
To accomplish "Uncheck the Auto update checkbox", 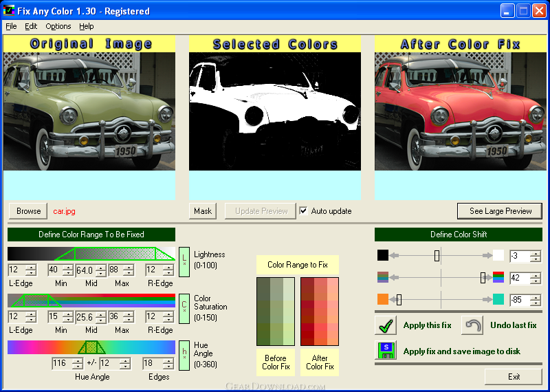I will point(303,211).
